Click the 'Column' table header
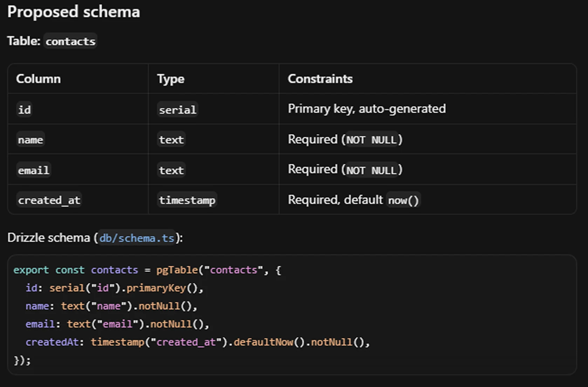The height and width of the screenshot is (387, 588). click(x=38, y=79)
